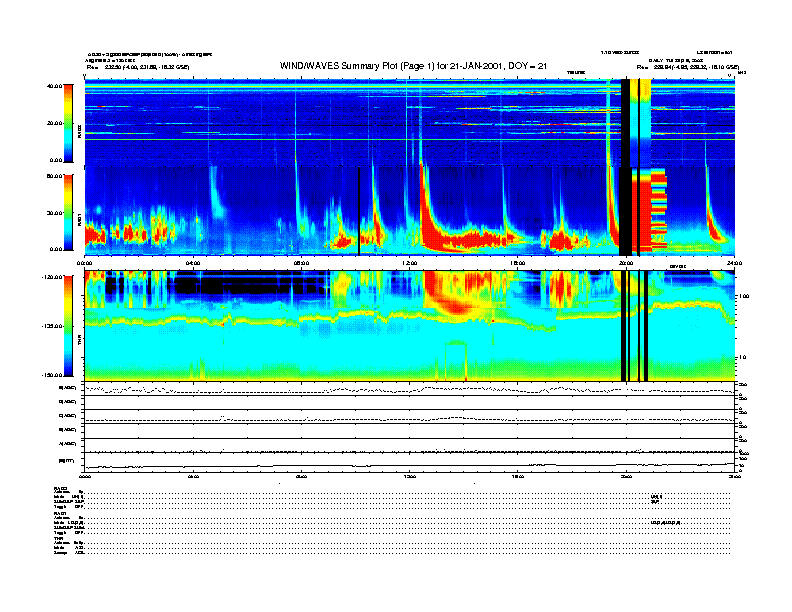Click the RAD2 color scale bar

pos(68,123)
